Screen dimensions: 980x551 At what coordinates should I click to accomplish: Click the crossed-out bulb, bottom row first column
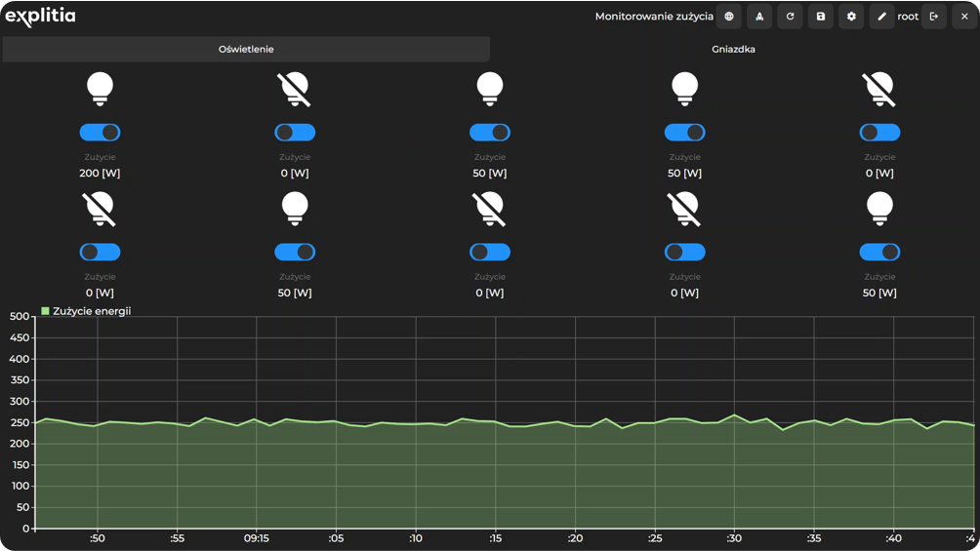pyautogui.click(x=100, y=209)
